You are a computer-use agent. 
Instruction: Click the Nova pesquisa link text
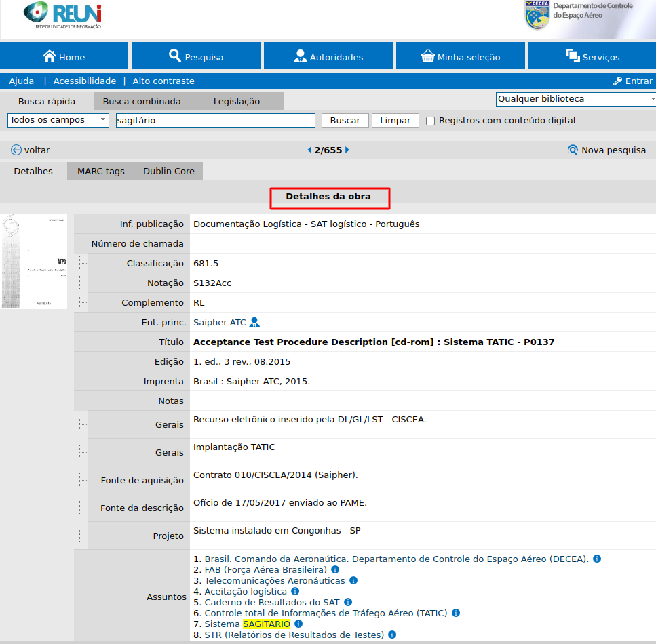614,150
